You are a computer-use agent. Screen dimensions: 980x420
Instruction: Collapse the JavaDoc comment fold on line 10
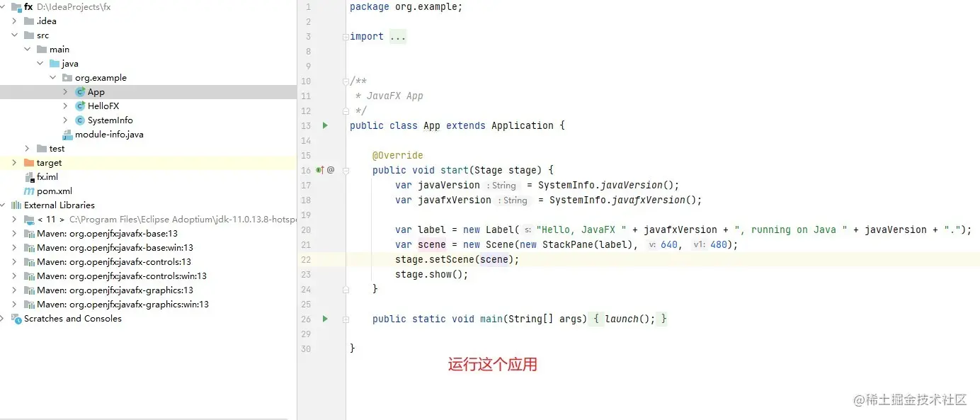click(x=346, y=81)
